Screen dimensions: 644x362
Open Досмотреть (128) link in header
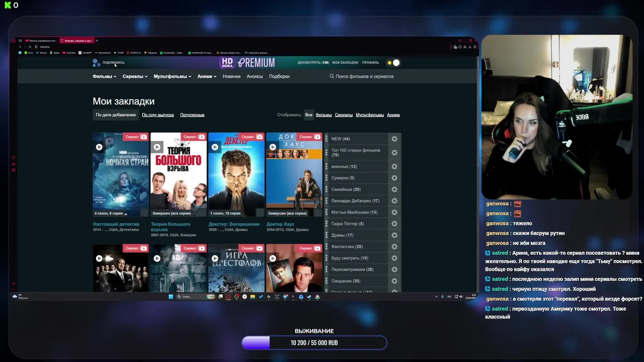pos(313,63)
